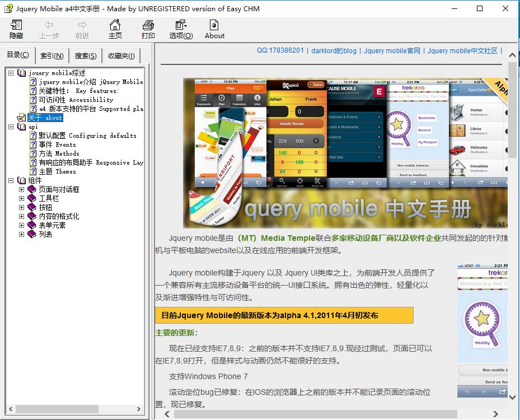Click page icon for 可访问性 Accessibility
This screenshot has width=520, height=420.
[33, 100]
